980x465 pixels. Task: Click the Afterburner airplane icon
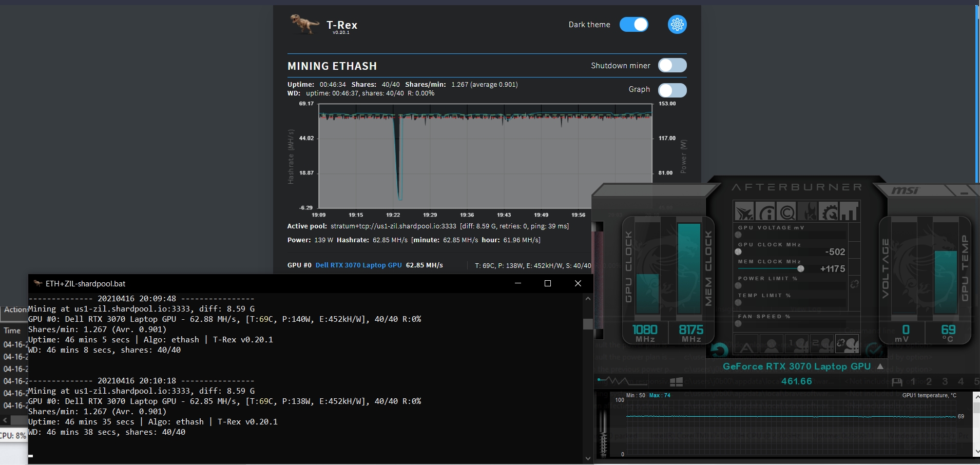point(744,211)
